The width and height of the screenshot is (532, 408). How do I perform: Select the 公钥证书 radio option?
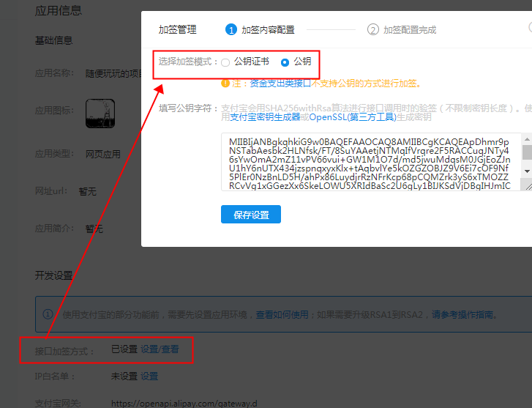(225, 62)
